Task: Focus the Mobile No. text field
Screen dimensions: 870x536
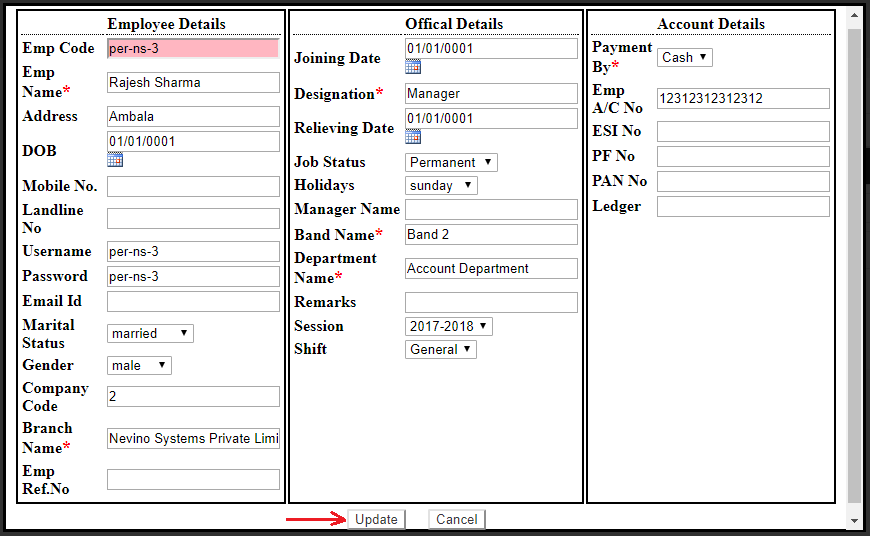Action: click(193, 187)
